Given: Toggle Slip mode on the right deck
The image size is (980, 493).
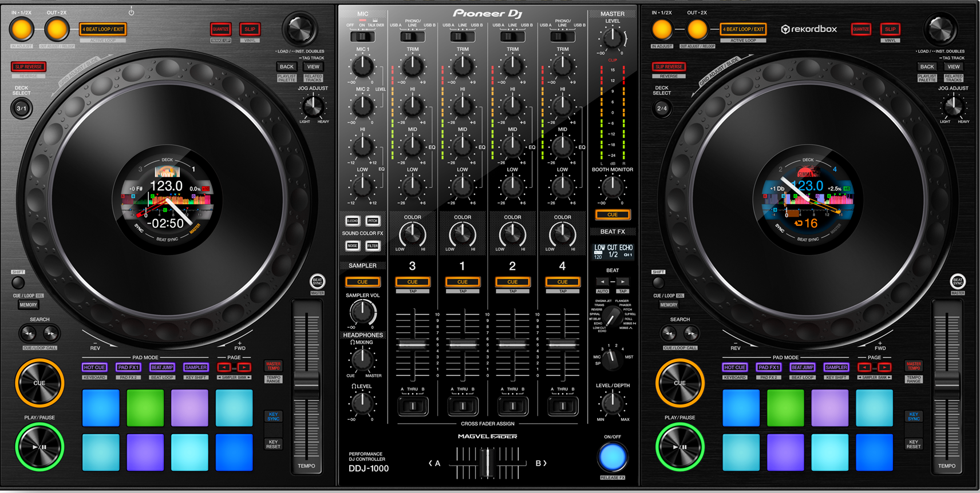Looking at the screenshot, I should click(x=890, y=29).
